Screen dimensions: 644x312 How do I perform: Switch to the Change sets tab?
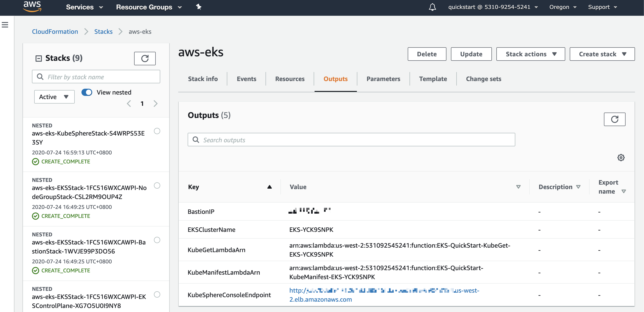[x=484, y=79]
